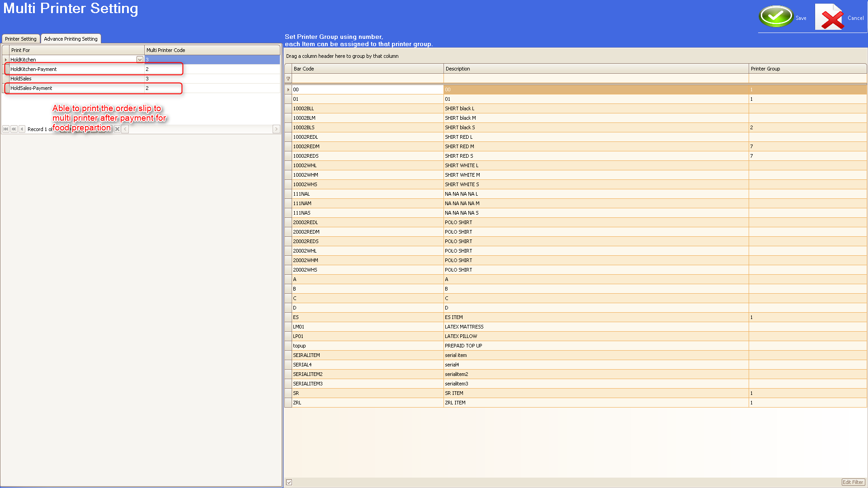Click previous page navigator button
868x488 pixels.
click(14, 129)
